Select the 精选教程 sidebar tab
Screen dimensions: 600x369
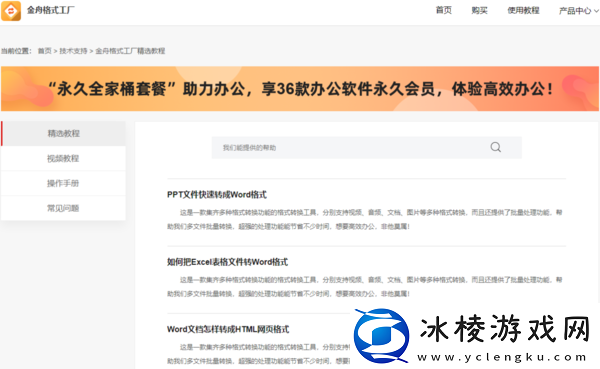tap(63, 134)
